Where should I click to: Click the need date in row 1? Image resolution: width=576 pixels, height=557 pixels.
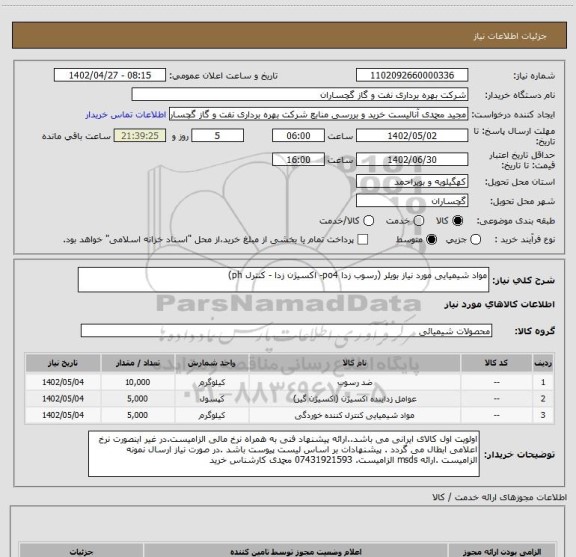[63, 382]
